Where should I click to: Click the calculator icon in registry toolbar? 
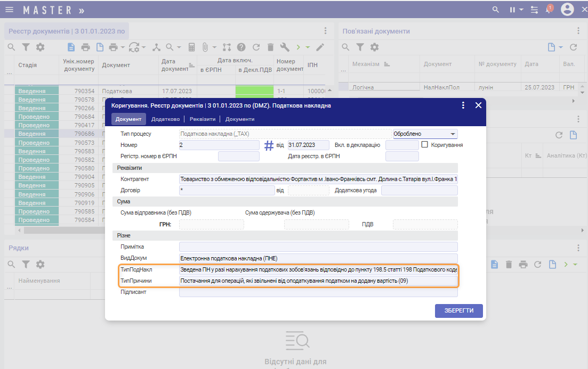click(192, 47)
